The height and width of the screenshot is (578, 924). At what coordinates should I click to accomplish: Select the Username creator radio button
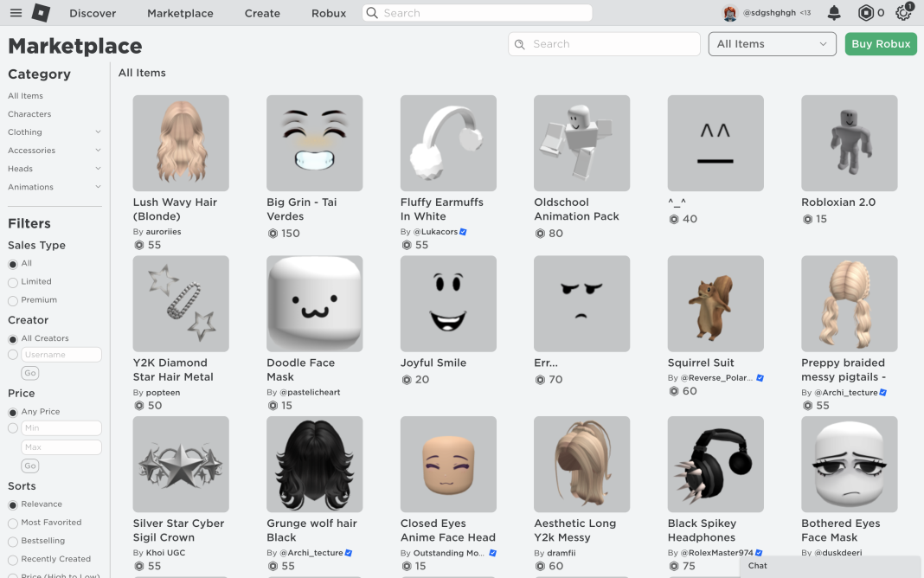tap(12, 355)
